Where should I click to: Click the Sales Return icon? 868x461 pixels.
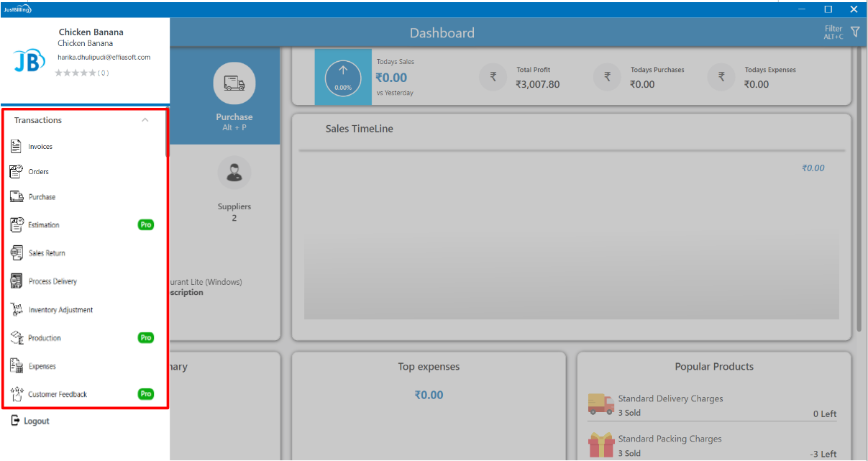(x=17, y=253)
